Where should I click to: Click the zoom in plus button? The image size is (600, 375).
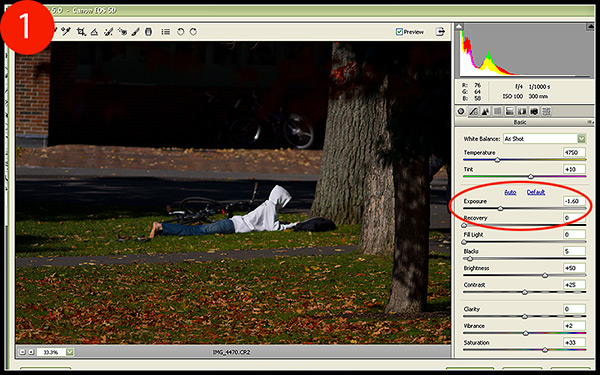(x=31, y=352)
